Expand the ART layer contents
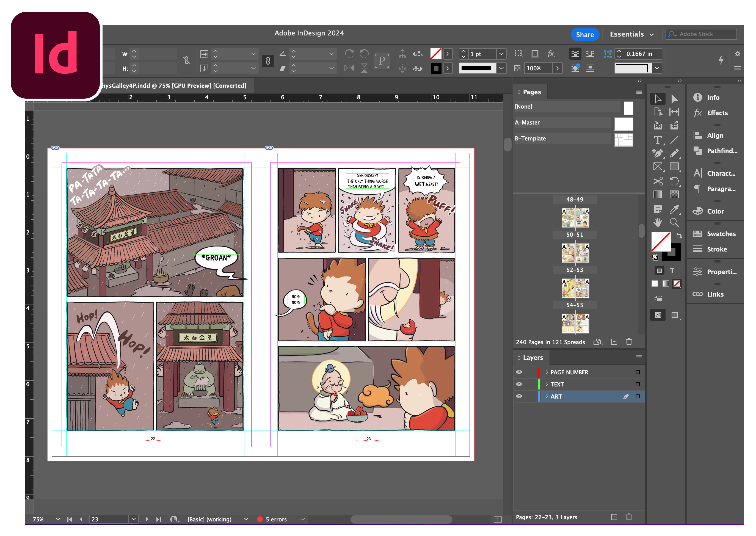Screen dimensions: 756x536 (547, 396)
